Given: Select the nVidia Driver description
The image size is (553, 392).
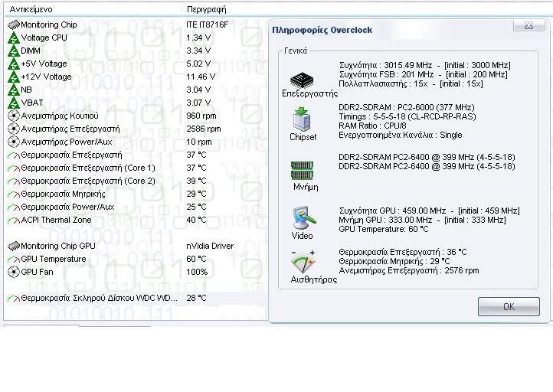Looking at the screenshot, I should (x=210, y=246).
